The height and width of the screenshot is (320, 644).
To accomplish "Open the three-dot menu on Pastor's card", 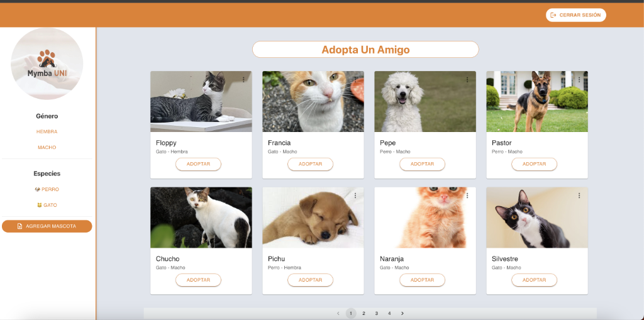I will pos(579,80).
